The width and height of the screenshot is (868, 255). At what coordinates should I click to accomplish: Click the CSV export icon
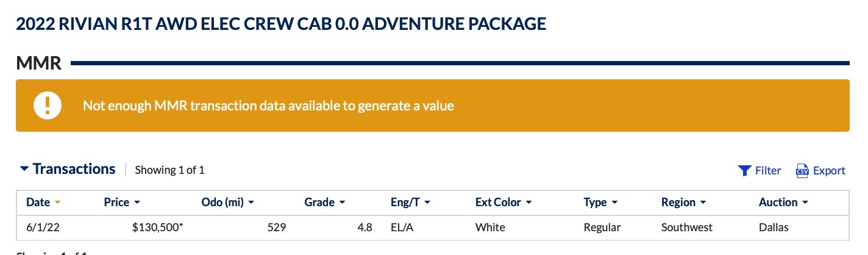coord(802,171)
